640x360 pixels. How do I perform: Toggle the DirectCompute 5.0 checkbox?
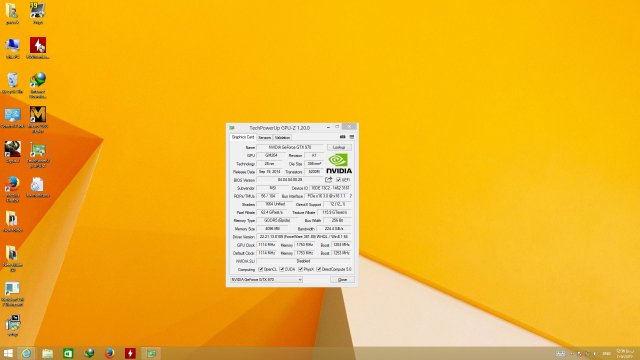[x=318, y=269]
